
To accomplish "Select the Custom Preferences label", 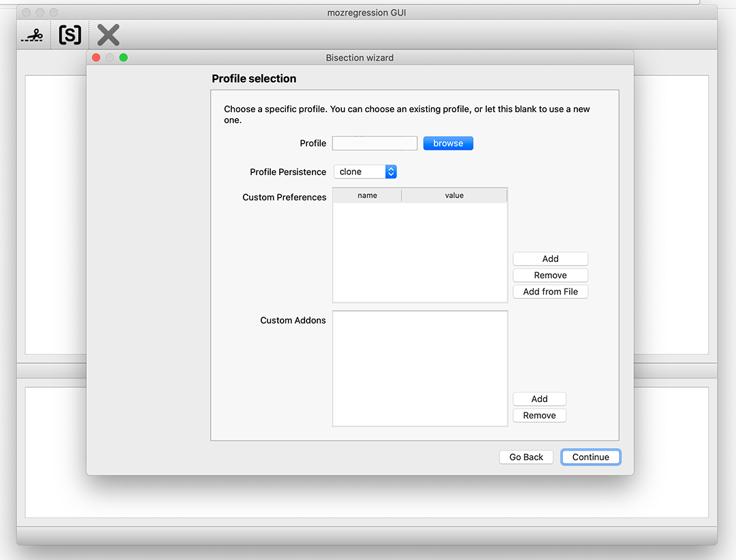I will [284, 197].
